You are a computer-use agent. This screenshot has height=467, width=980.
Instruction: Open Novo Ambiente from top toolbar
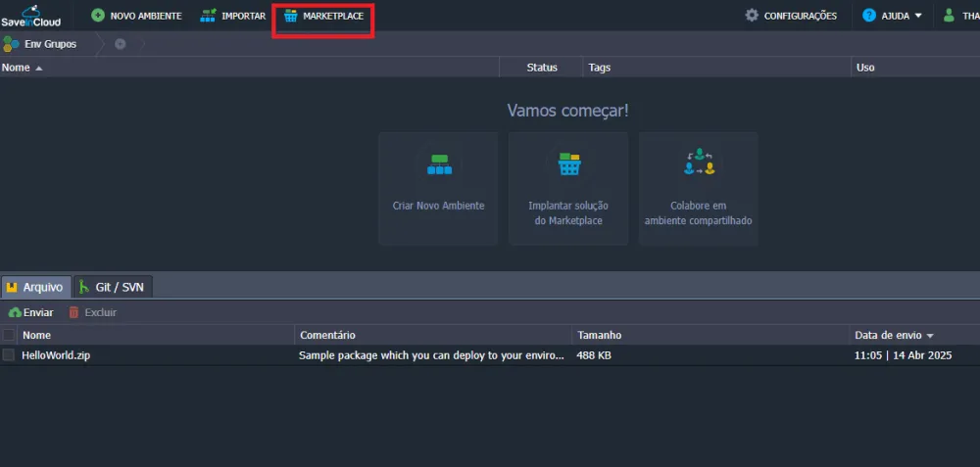pyautogui.click(x=136, y=16)
